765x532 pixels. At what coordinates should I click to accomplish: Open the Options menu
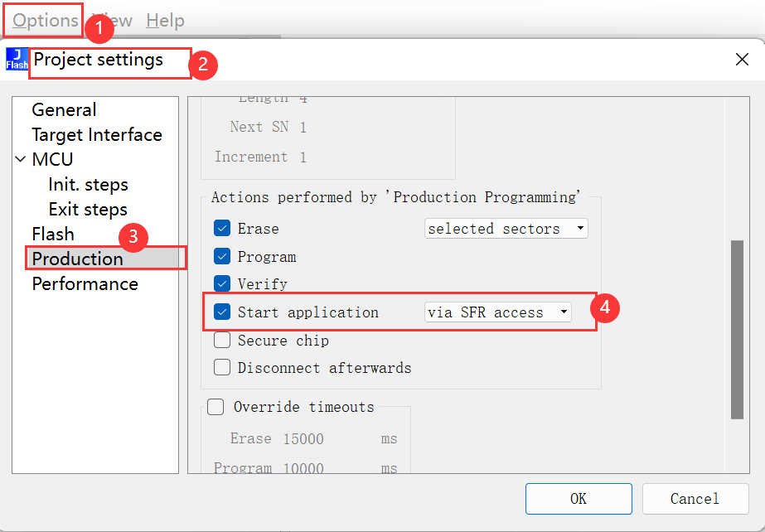pyautogui.click(x=45, y=21)
